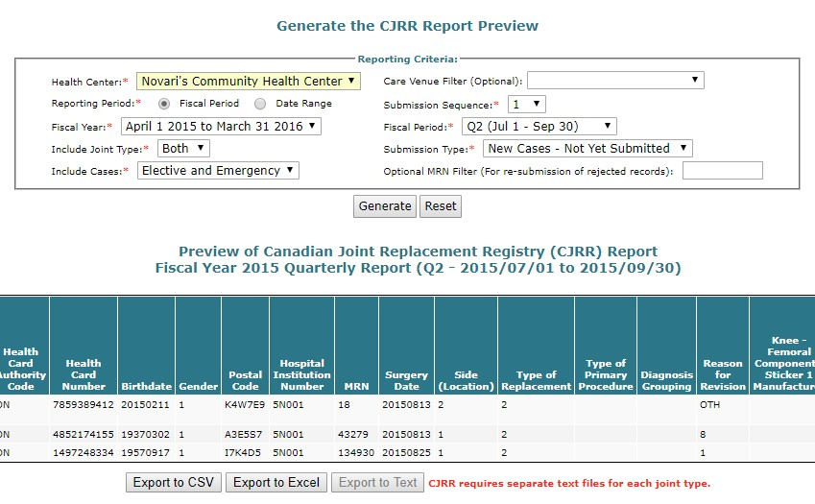Viewport: 815px width, 504px height.
Task: Click the Reason for Revision column header
Action: coord(723,346)
